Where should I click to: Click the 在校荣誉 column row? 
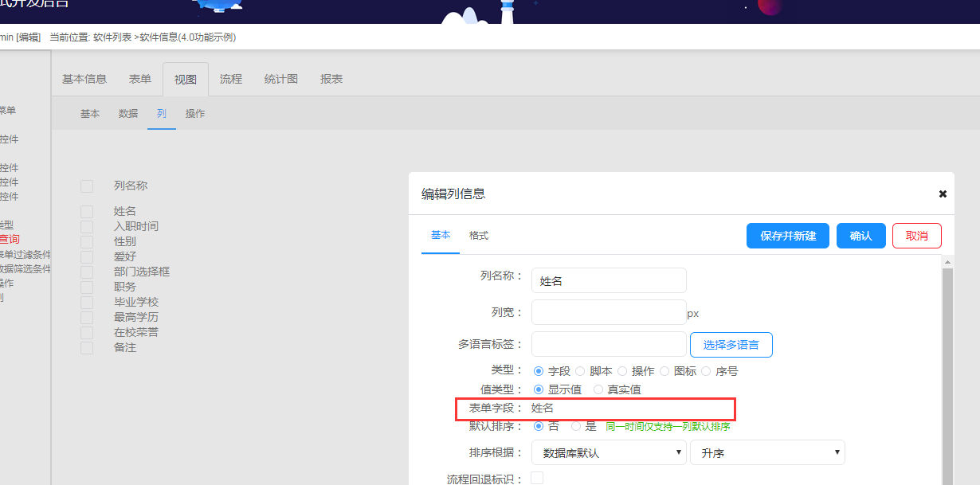(136, 332)
